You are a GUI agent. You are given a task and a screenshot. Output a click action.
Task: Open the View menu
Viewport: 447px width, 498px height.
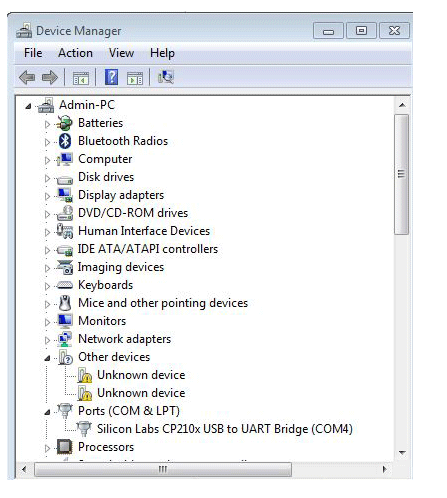click(121, 53)
